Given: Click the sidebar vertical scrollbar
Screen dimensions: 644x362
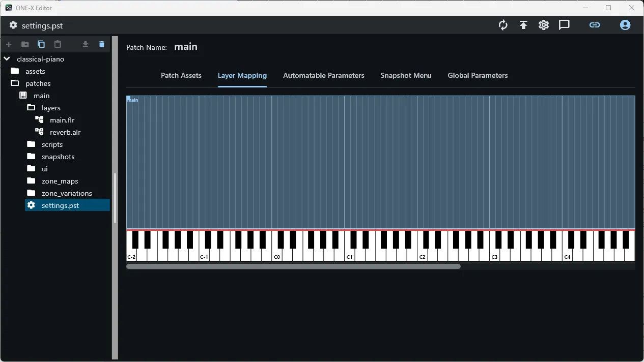Looking at the screenshot, I should point(115,198).
